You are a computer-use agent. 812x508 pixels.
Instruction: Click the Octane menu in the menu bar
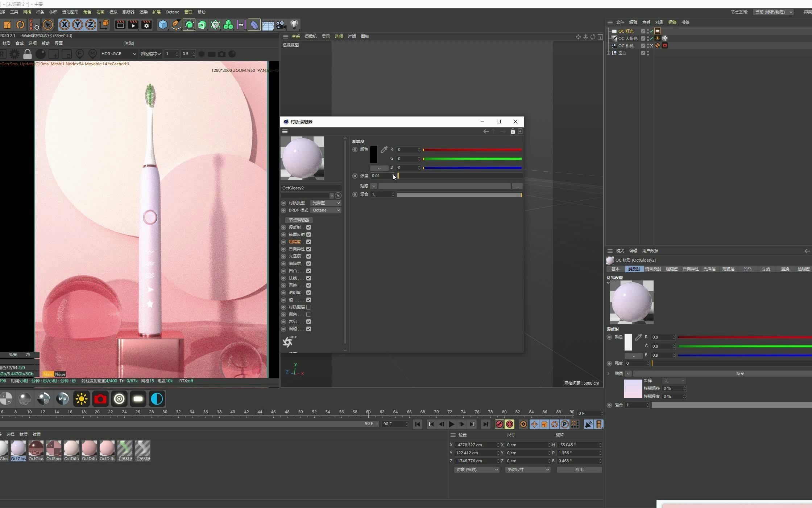[172, 12]
